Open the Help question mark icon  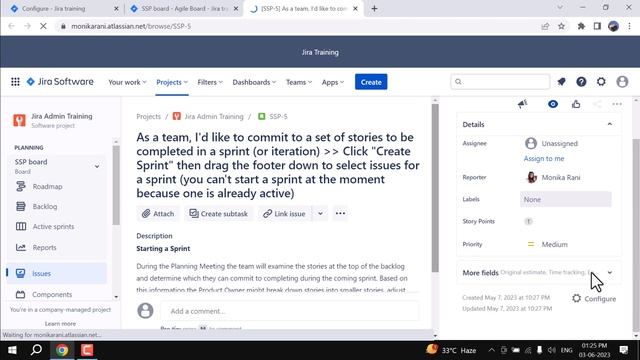[581, 82]
